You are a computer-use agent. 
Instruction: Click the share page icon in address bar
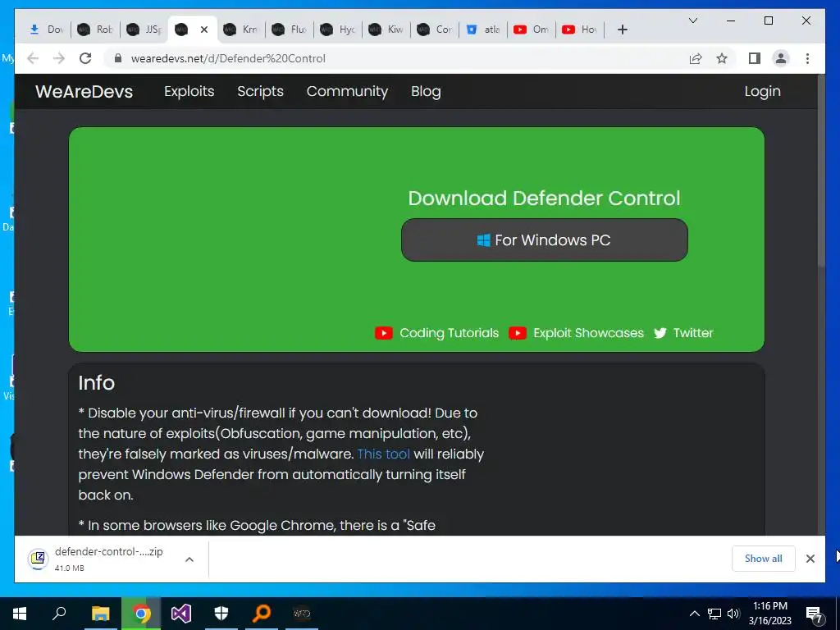[696, 58]
